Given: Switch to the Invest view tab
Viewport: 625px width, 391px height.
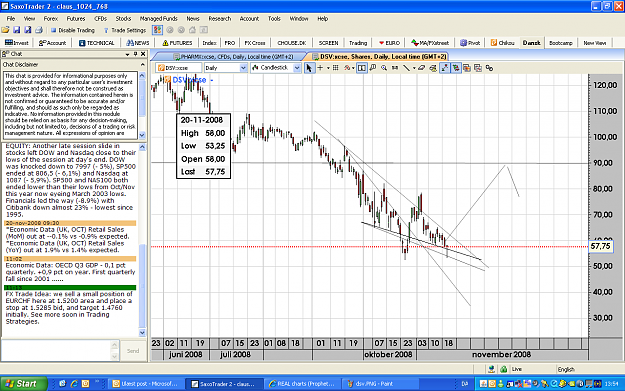Looking at the screenshot, I should (x=17, y=43).
